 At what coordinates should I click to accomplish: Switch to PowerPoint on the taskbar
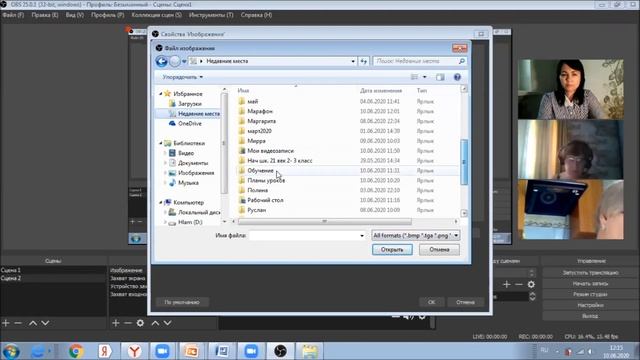tap(192, 351)
